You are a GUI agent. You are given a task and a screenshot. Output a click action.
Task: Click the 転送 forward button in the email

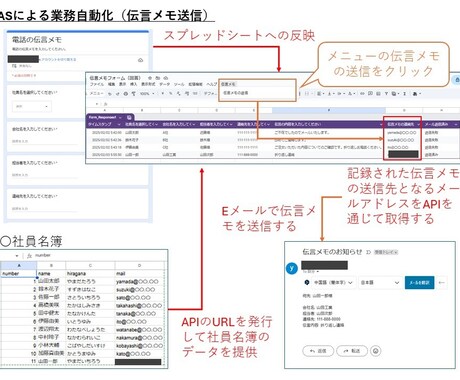point(352,351)
